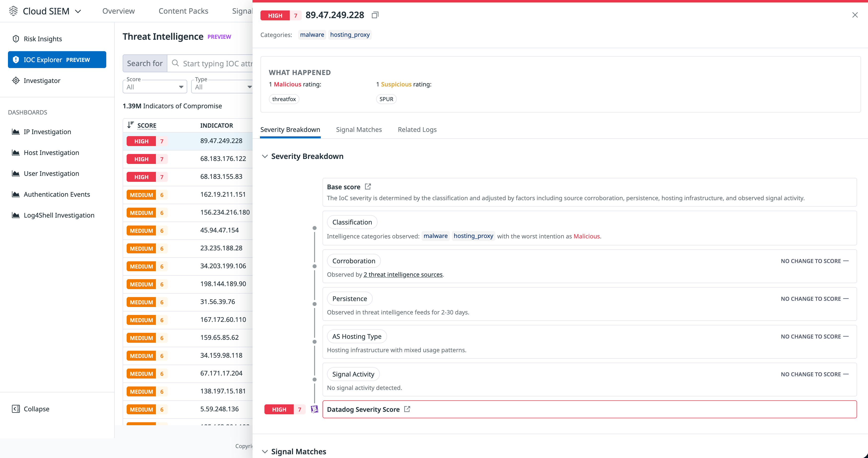This screenshot has height=458, width=868.
Task: Open Datadog Severity Score external link icon
Action: [407, 409]
